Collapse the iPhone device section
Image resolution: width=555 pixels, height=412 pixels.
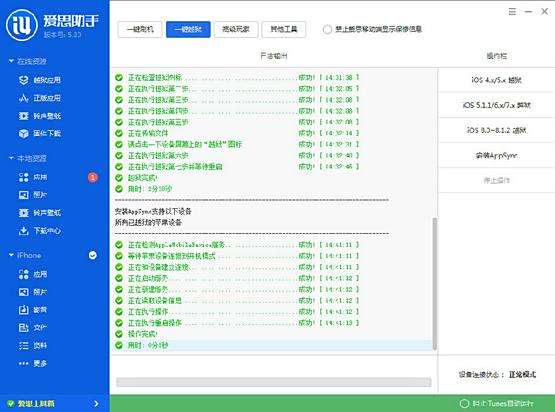pos(11,255)
